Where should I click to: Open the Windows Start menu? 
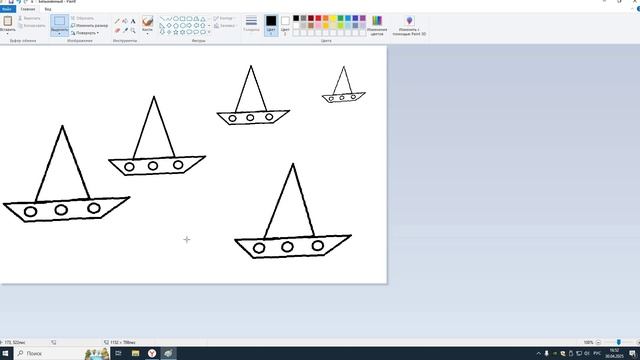(x=6, y=353)
